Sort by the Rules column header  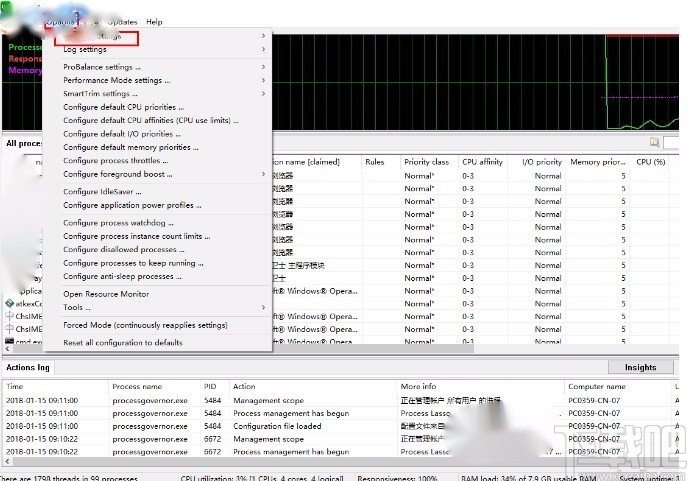(x=375, y=162)
